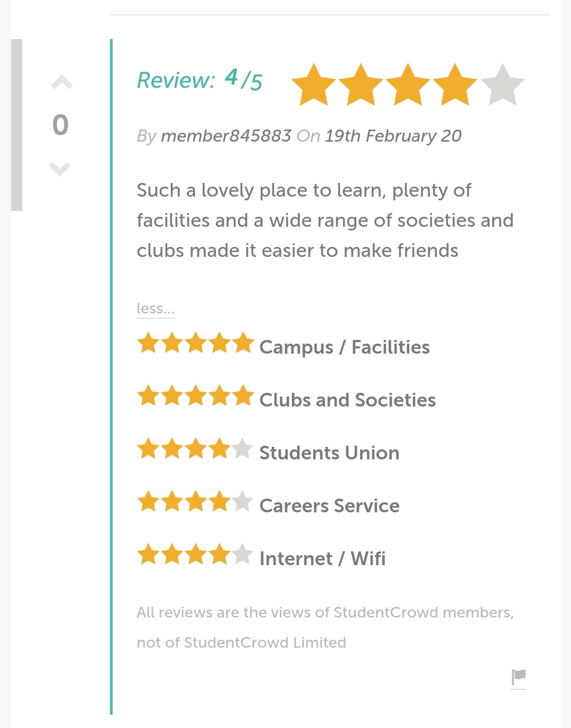Image resolution: width=571 pixels, height=728 pixels.
Task: Click the Clubs and Societies star rating
Action: 196,396
